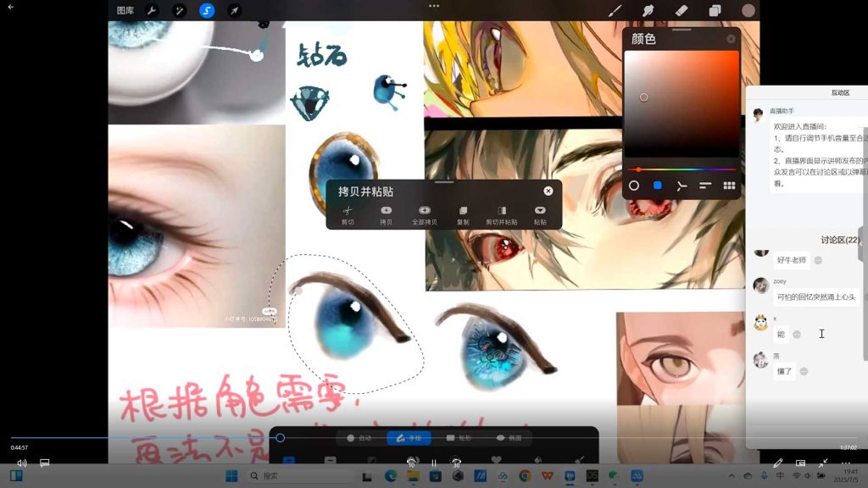Exit full screen video mode
The image size is (868, 488).
(x=823, y=463)
